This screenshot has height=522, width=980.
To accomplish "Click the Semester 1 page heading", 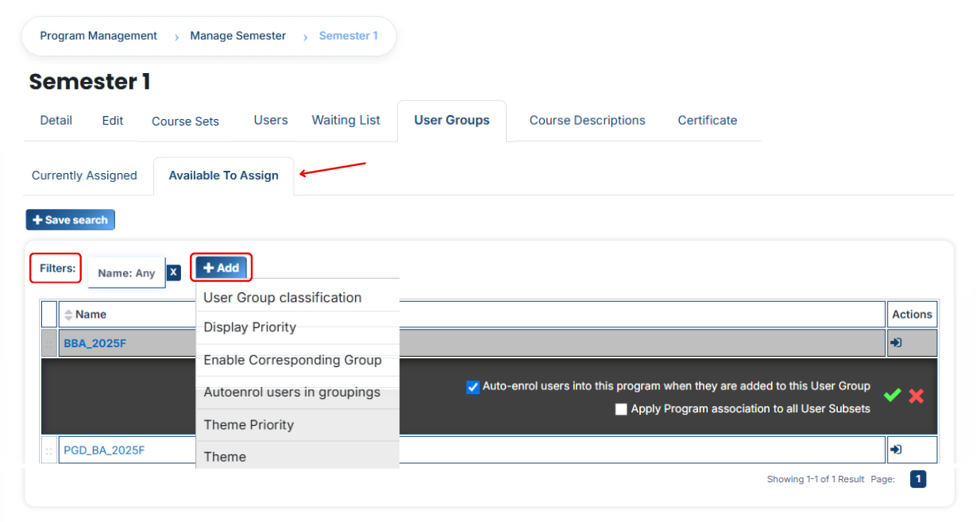I will (90, 82).
